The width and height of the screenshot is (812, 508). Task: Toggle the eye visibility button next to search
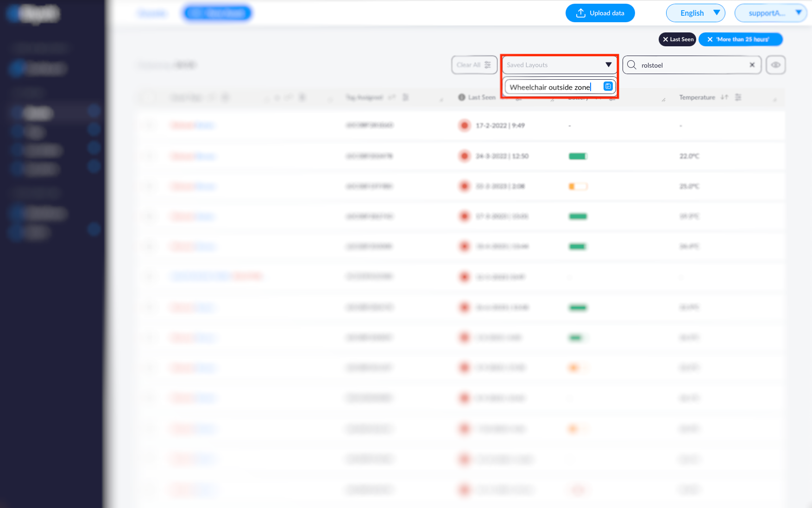775,65
